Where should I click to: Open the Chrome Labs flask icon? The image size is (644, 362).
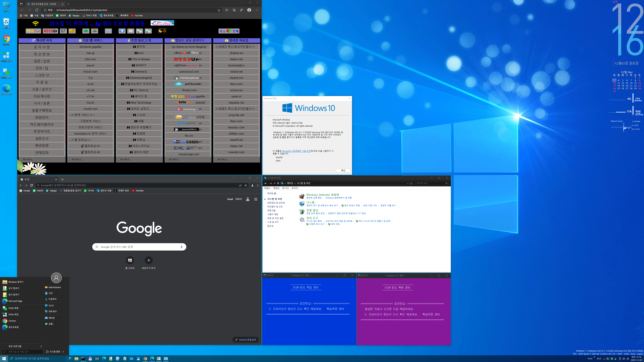(248, 199)
